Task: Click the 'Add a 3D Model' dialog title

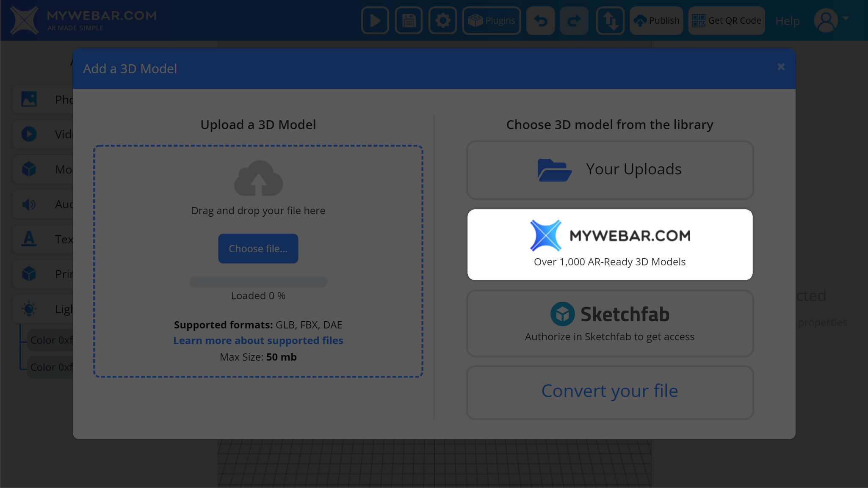Action: click(x=130, y=69)
